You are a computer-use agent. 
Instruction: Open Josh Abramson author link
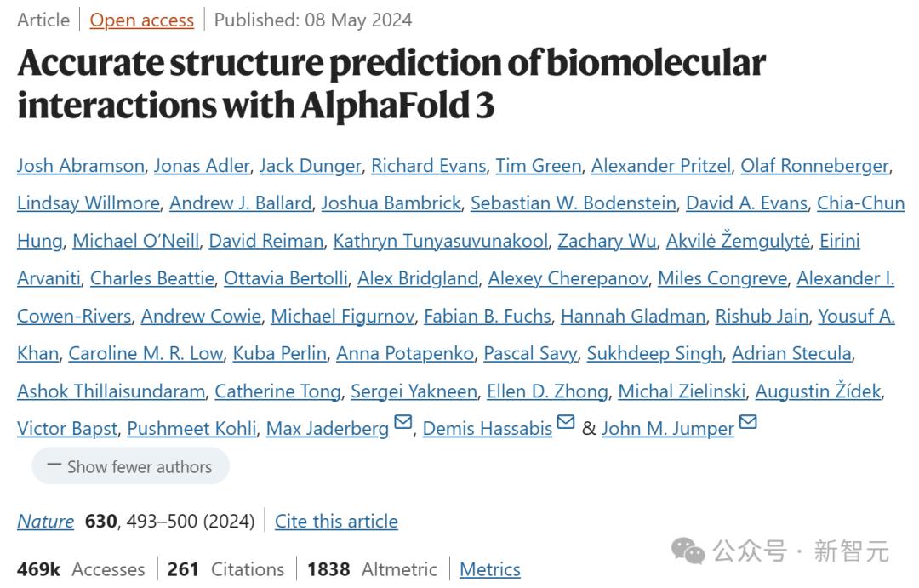point(81,166)
